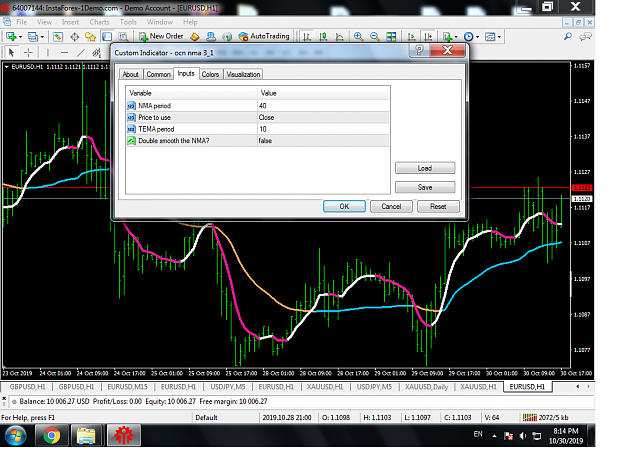
Task: Open the View menu
Action: (44, 22)
